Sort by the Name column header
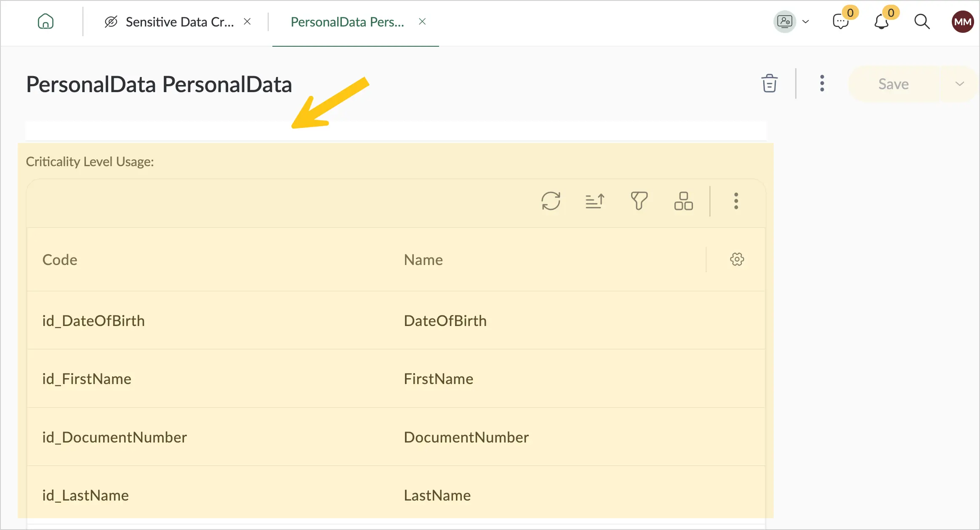Viewport: 980px width, 530px height. [423, 260]
